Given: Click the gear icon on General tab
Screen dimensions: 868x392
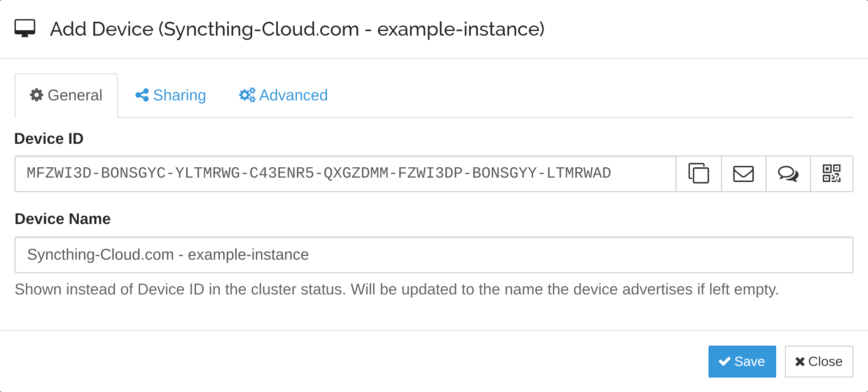Looking at the screenshot, I should [x=37, y=95].
